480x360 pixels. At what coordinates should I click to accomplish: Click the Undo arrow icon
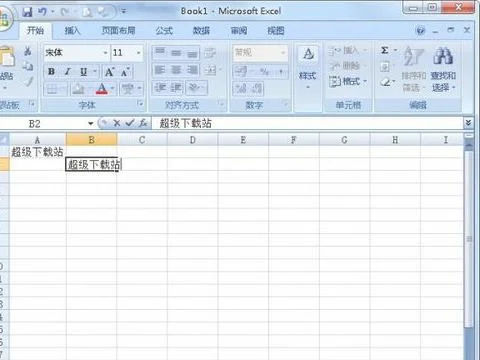tap(42, 12)
